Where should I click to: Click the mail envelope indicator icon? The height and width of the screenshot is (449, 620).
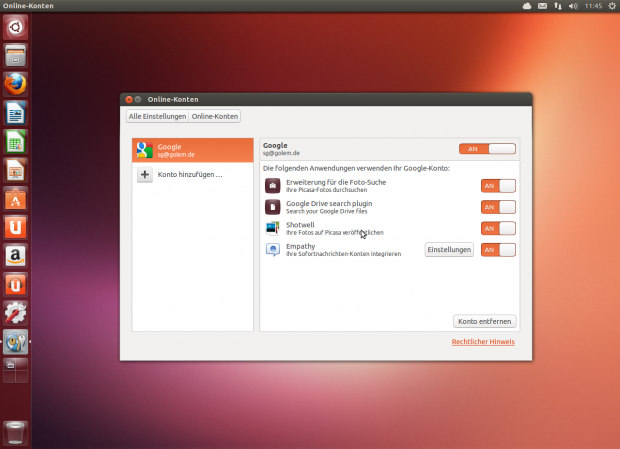tap(543, 6)
